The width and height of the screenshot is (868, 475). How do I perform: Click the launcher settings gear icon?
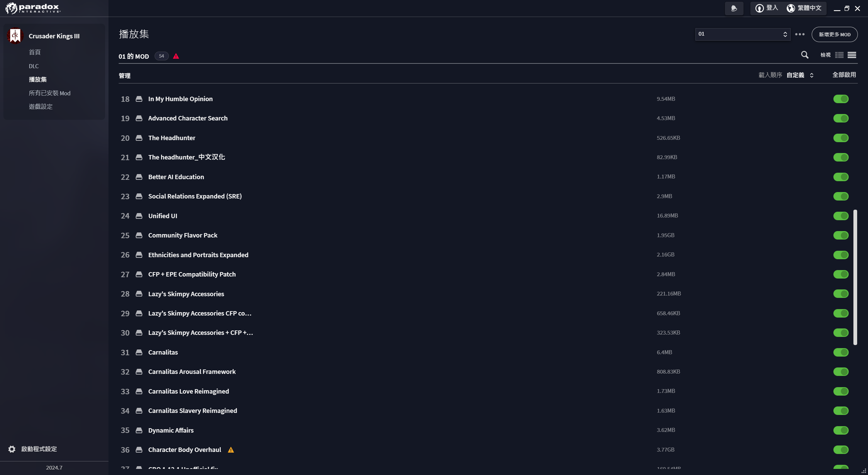[x=12, y=449]
